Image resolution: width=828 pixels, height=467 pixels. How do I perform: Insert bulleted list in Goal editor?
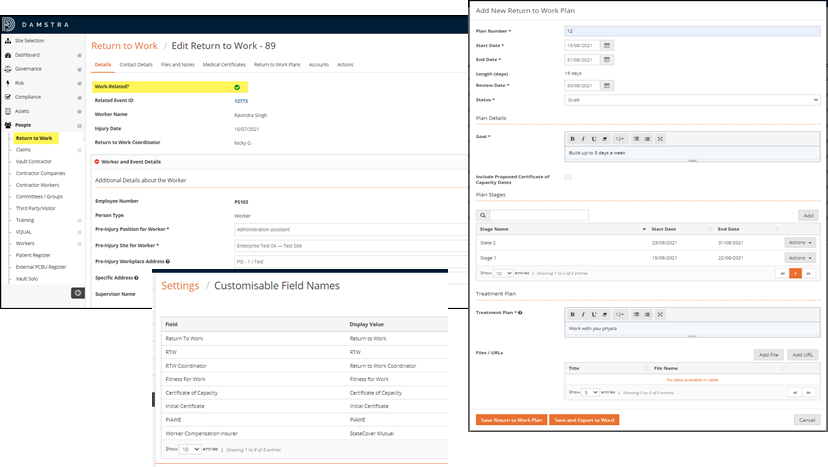tap(636, 139)
